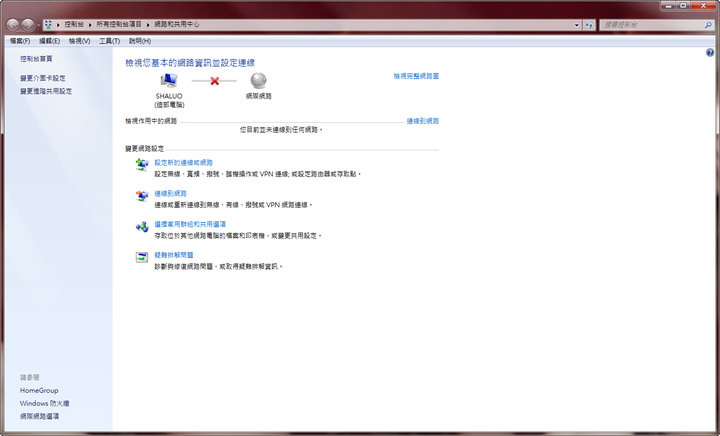720x436 pixels.
Task: Open 網際網路選項 link
Action: pos(39,416)
